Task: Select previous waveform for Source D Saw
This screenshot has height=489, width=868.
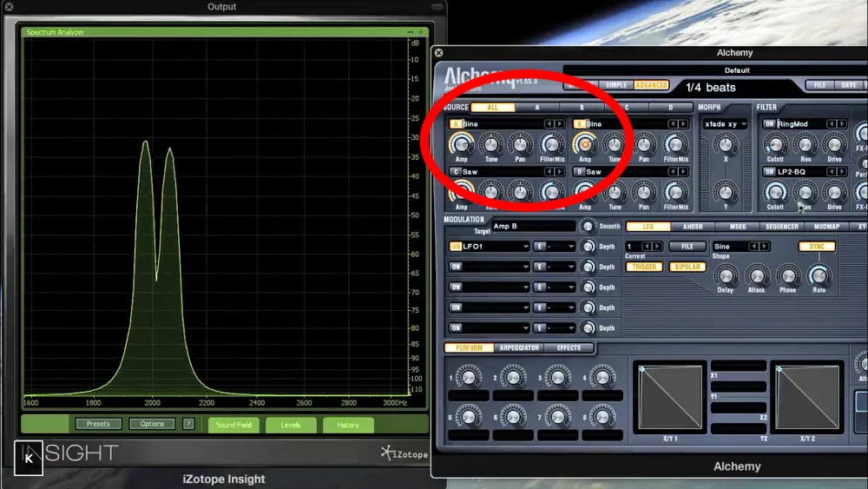Action: click(x=672, y=172)
